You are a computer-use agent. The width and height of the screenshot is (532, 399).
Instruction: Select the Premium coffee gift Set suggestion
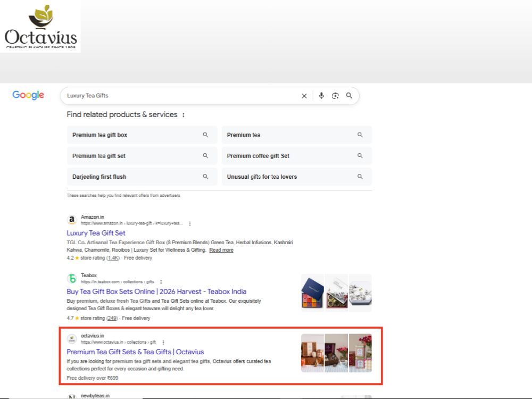pos(297,156)
